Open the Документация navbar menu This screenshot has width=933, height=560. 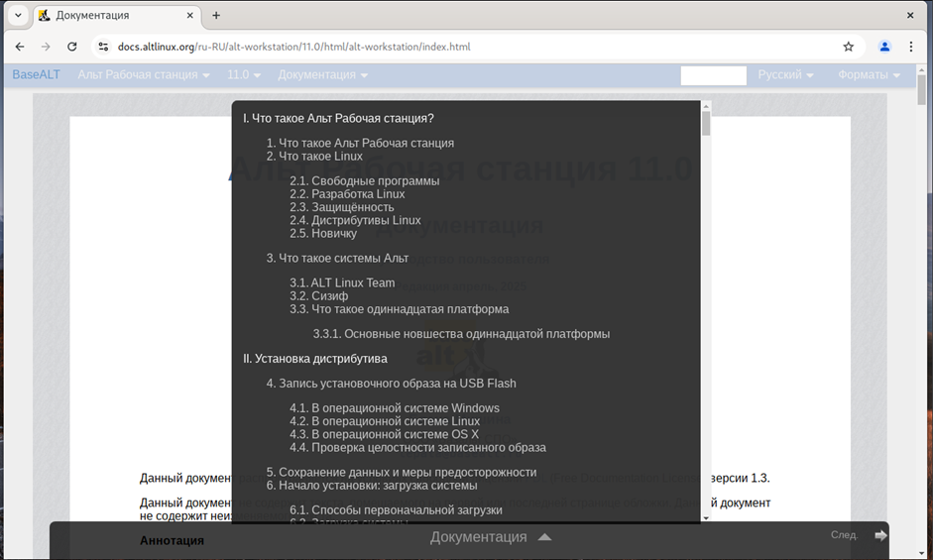(322, 75)
